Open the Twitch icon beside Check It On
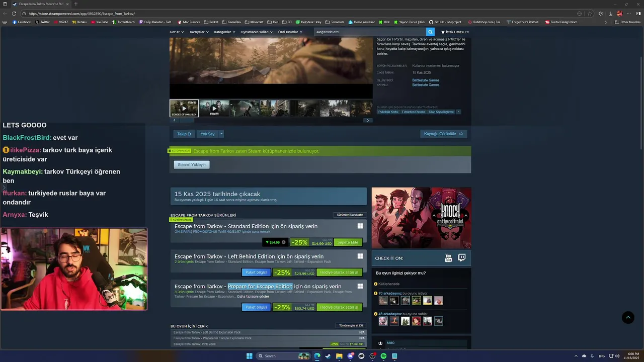The height and width of the screenshot is (362, 644). click(462, 258)
